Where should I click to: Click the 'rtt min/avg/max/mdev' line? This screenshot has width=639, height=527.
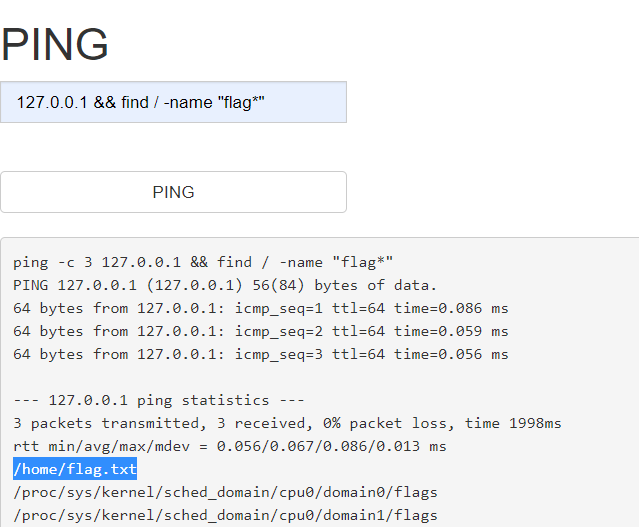tap(230, 446)
